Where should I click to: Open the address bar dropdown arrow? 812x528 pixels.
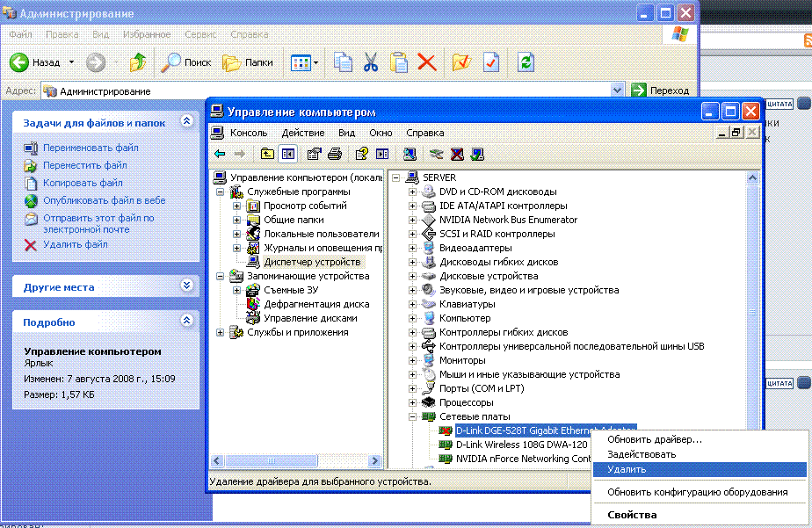[x=616, y=90]
